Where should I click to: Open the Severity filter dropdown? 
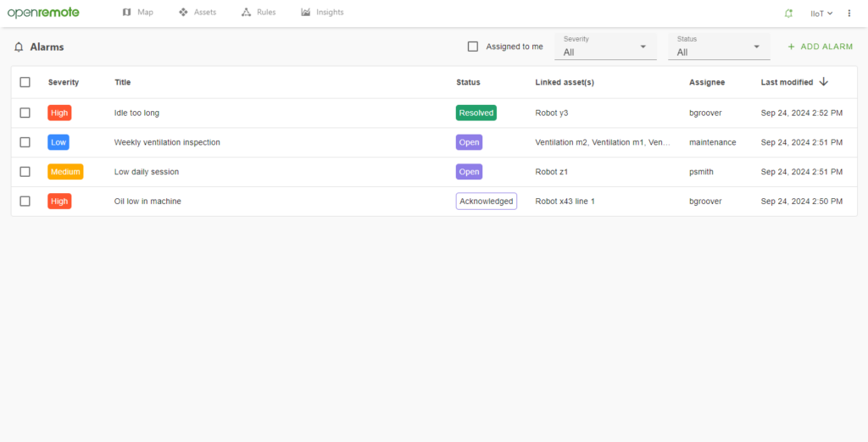605,47
